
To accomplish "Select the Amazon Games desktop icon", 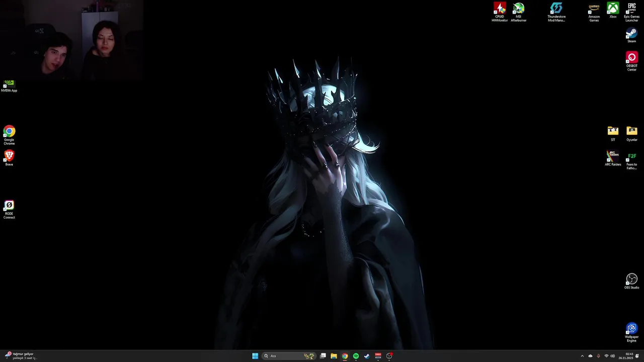I will [594, 12].
